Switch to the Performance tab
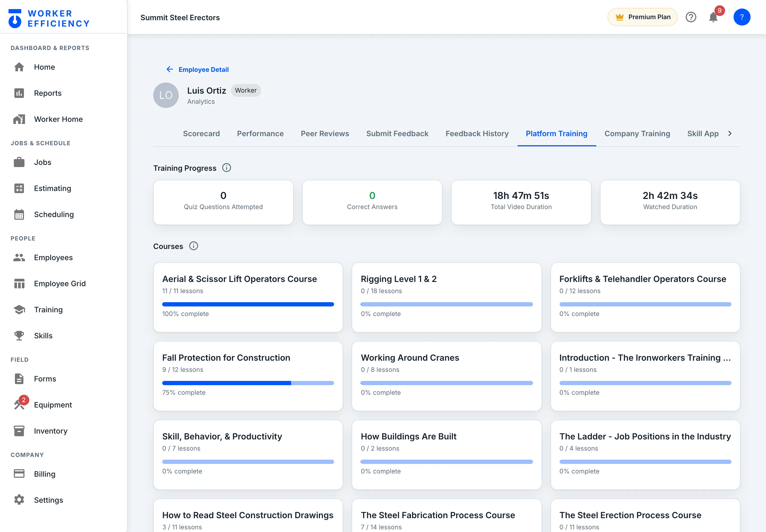 tap(260, 134)
